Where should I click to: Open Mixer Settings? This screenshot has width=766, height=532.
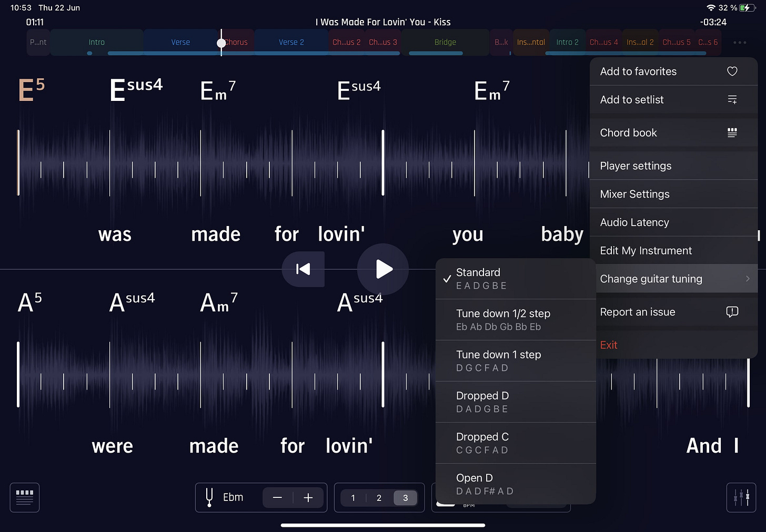click(x=673, y=194)
